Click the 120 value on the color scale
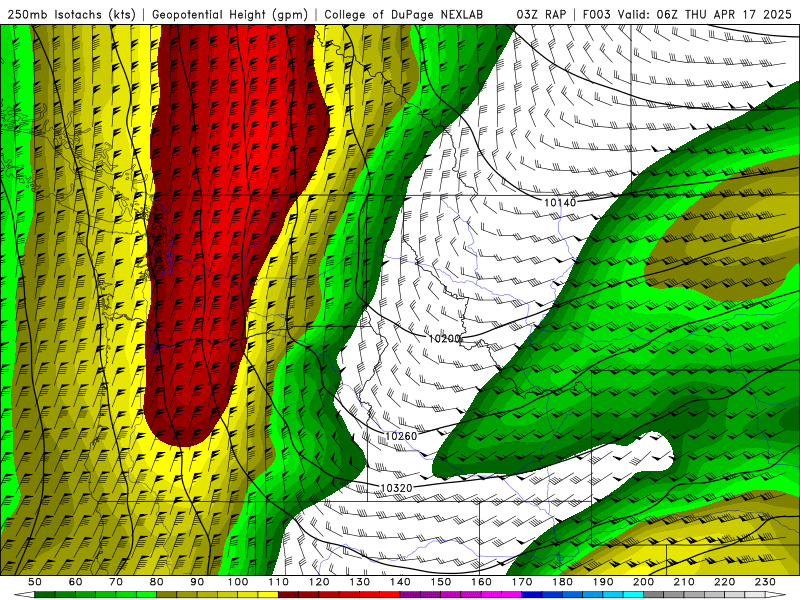The width and height of the screenshot is (800, 600). coord(319,582)
